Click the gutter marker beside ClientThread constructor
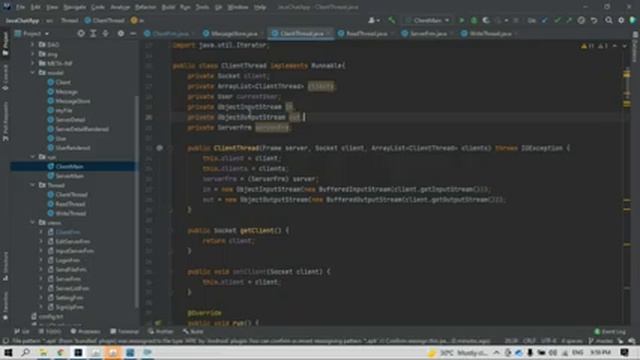Image resolution: width=640 pixels, height=360 pixels. (160, 148)
